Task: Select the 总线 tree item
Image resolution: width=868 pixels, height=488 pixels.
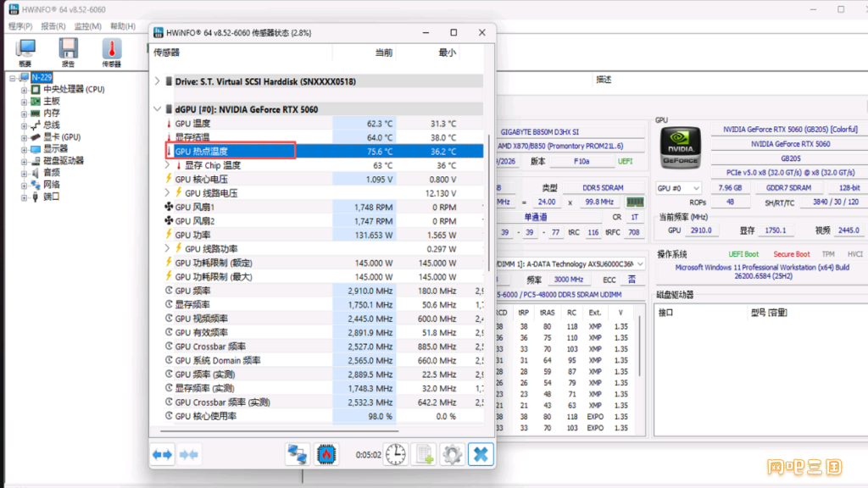Action: pyautogui.click(x=52, y=125)
